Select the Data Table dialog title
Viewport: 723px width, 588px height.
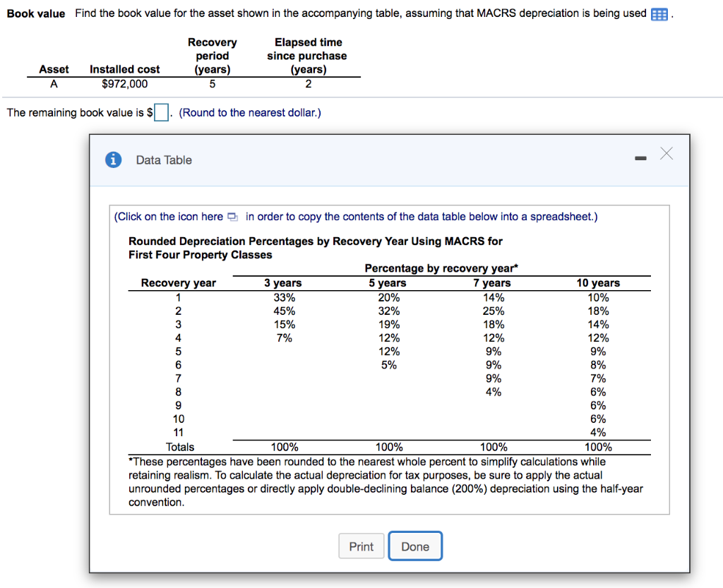164,160
